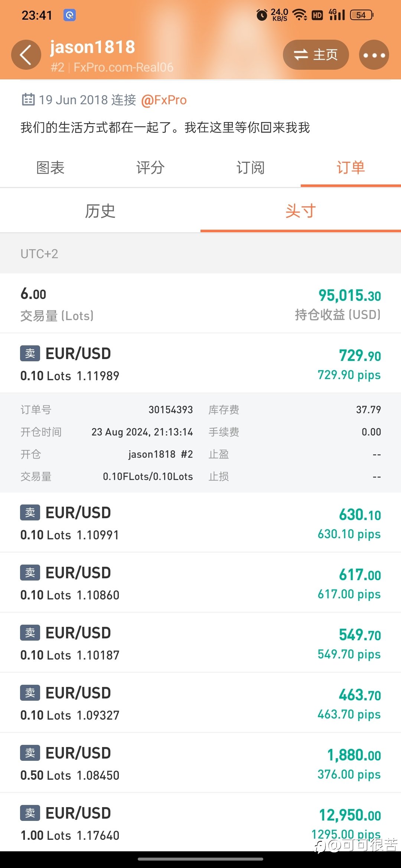Tap the 卖 badge on 1.10187 position

30,633
